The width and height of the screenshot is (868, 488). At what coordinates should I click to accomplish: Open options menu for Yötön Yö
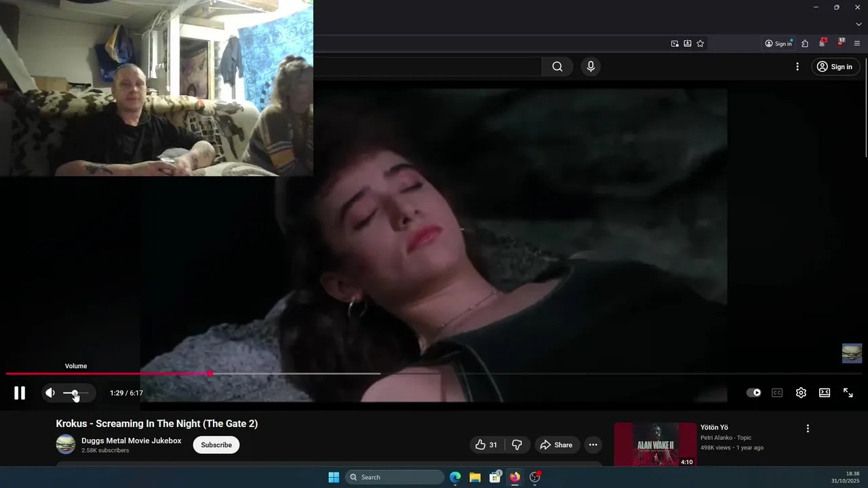(x=808, y=428)
